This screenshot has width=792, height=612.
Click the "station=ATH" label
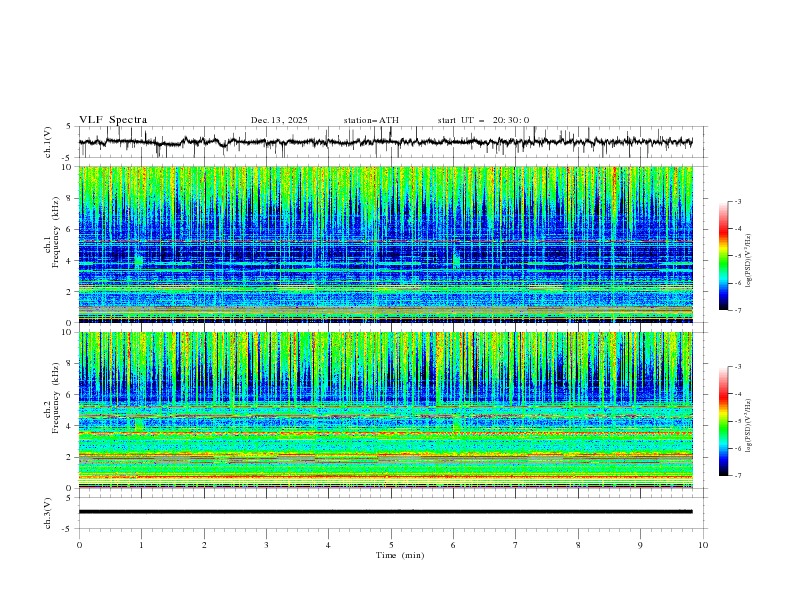click(371, 120)
